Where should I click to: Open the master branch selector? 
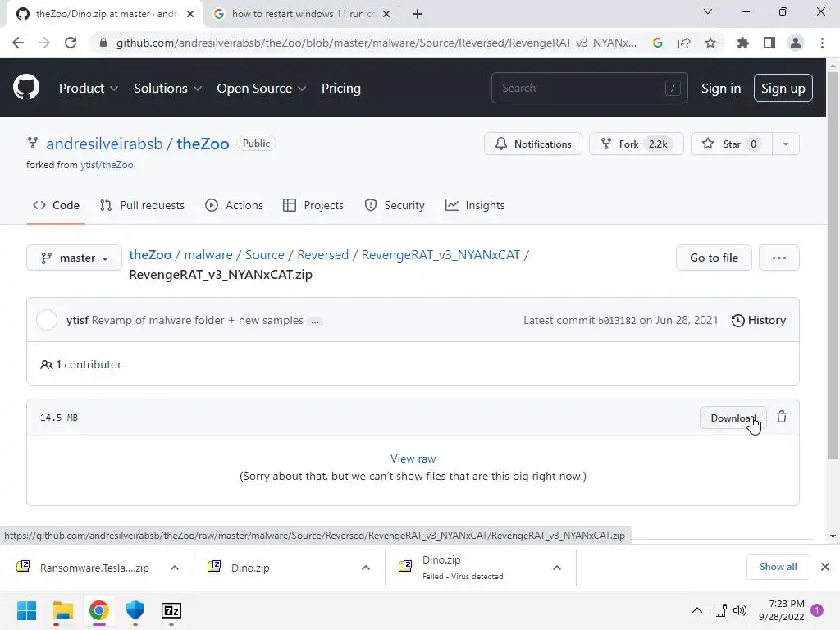pos(74,258)
